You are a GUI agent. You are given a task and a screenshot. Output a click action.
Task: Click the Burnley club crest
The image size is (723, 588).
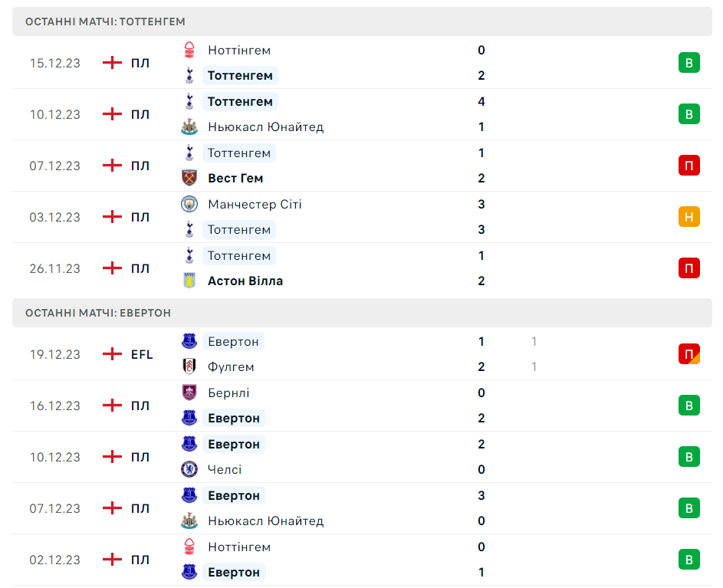coord(189,393)
